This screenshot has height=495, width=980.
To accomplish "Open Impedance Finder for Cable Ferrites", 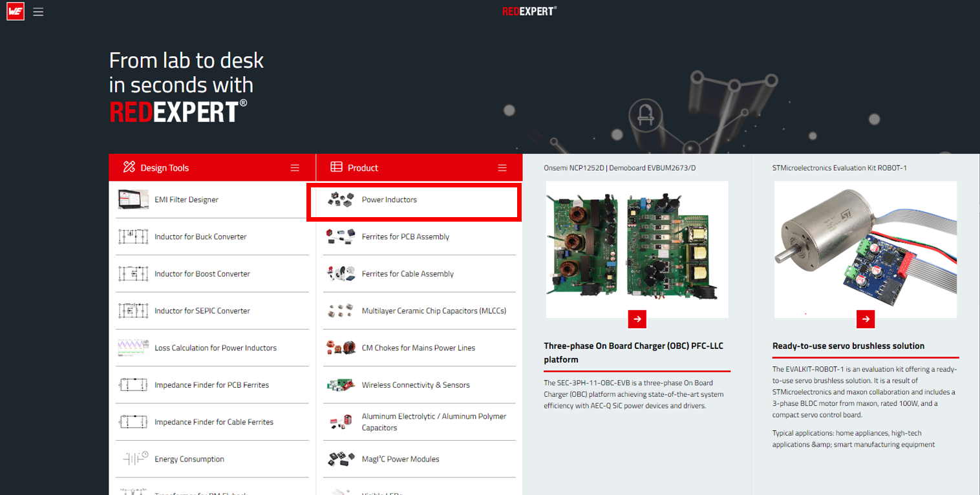I will (x=214, y=422).
